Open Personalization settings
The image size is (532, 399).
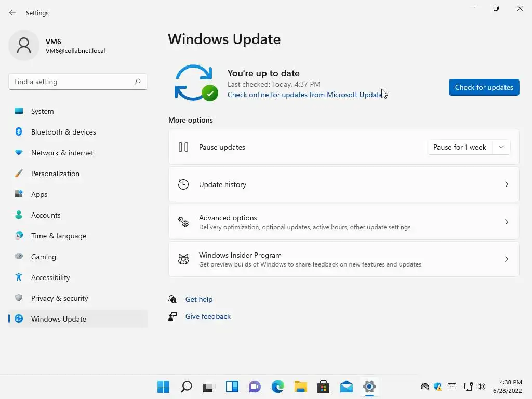pos(78,174)
